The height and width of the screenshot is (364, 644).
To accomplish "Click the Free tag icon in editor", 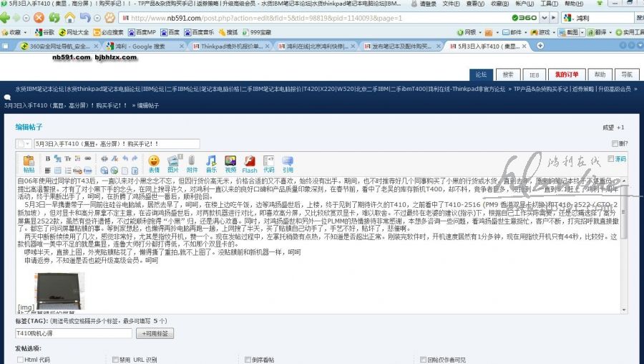I will click(88, 171).
